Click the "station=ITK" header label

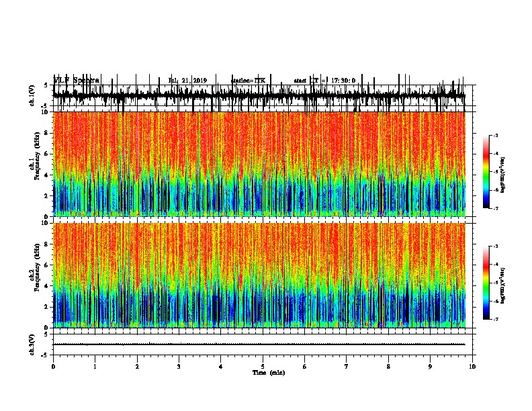pyautogui.click(x=248, y=81)
